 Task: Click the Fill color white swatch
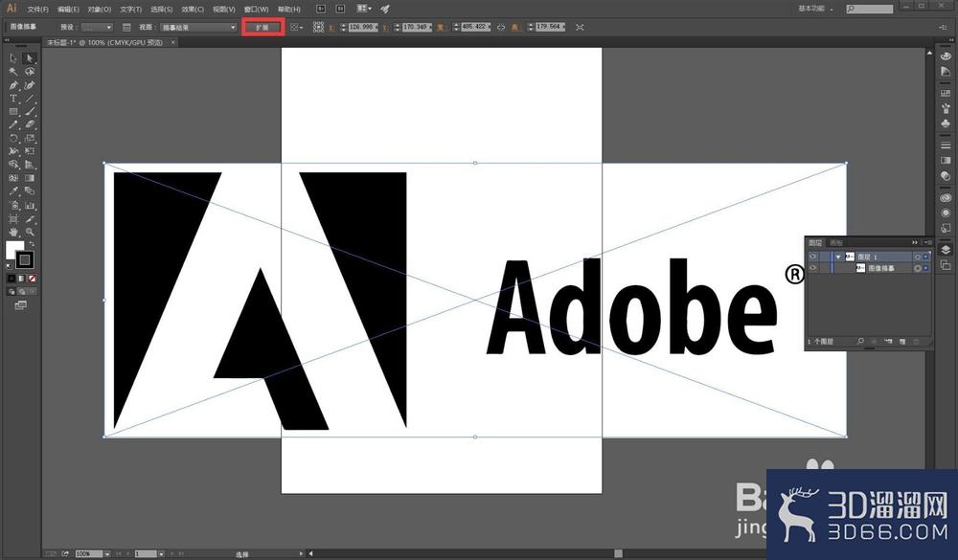13,249
